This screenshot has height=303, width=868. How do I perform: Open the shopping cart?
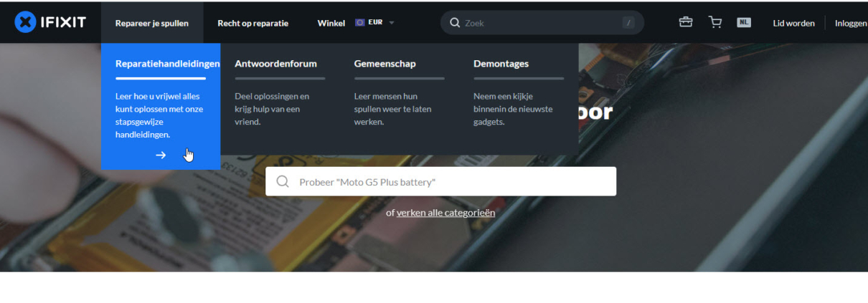715,22
